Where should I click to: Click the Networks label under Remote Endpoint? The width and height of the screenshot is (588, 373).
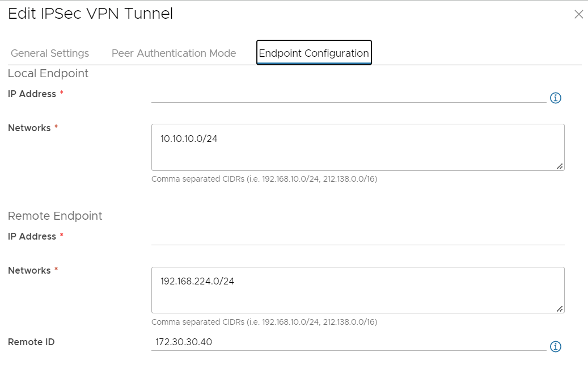[x=29, y=270]
